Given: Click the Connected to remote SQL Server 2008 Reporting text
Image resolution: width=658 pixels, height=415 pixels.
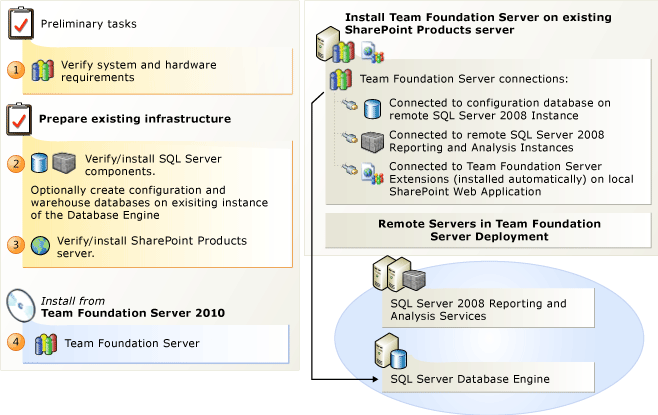Looking at the screenshot, I should [497, 141].
